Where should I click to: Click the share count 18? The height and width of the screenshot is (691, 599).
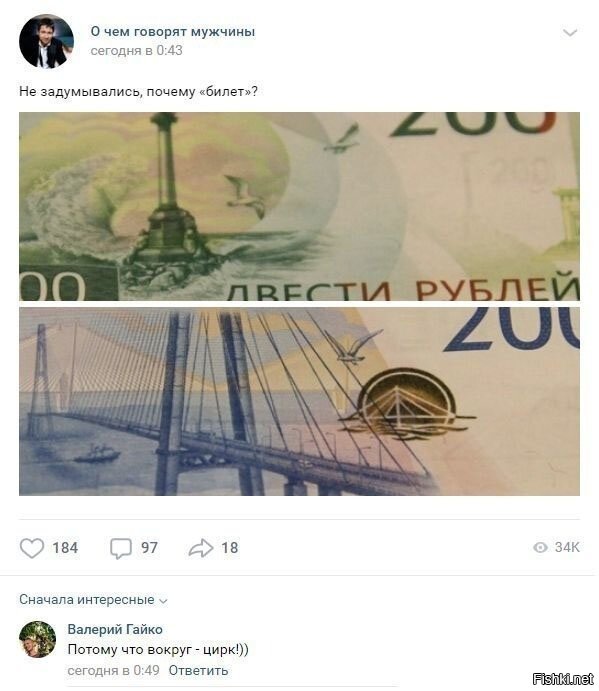point(230,548)
